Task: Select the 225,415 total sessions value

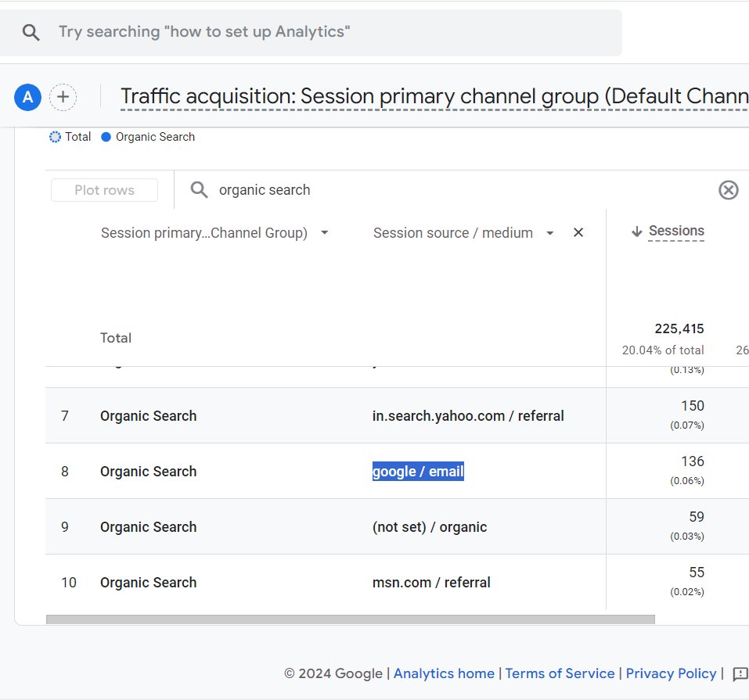Action: pos(679,328)
